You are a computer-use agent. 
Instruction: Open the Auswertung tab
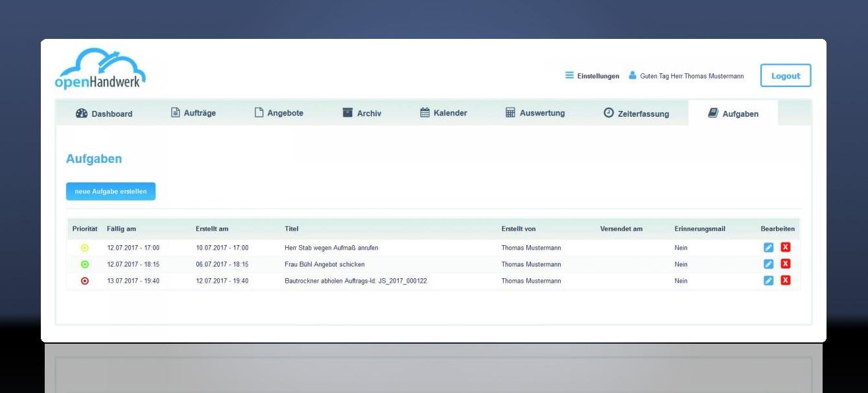[x=535, y=113]
